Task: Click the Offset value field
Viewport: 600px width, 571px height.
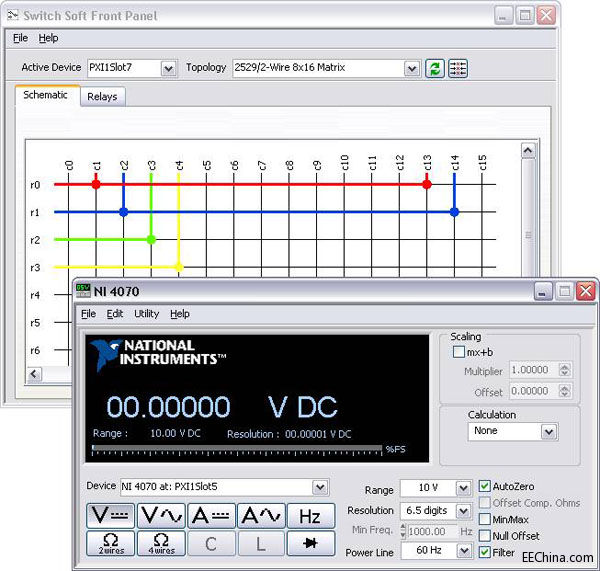Action: click(534, 391)
